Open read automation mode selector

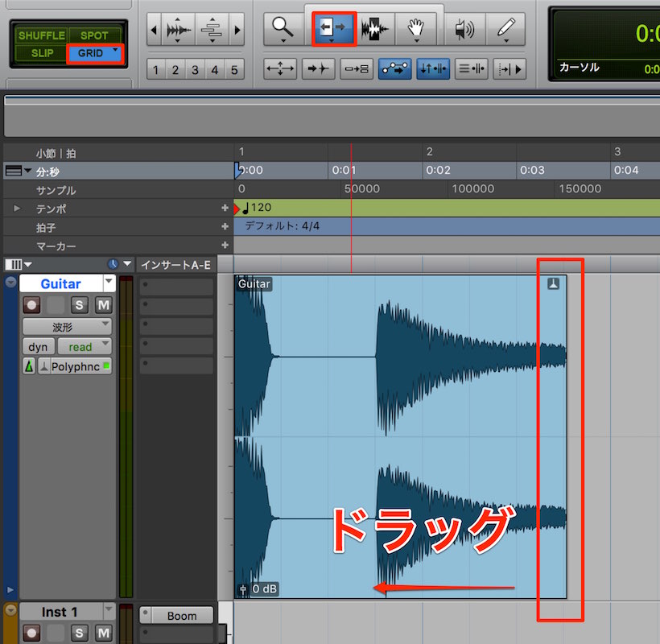tap(85, 347)
